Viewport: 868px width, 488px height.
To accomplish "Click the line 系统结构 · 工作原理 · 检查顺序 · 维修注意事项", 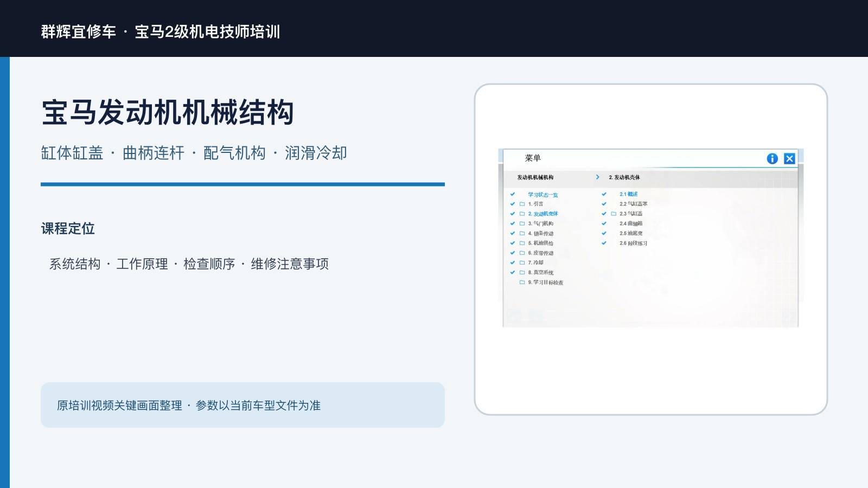I will pos(189,264).
